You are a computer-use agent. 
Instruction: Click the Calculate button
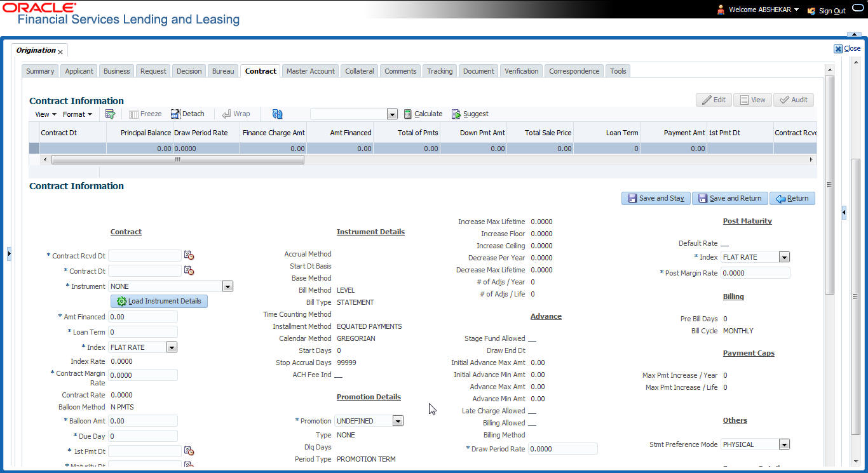point(423,114)
